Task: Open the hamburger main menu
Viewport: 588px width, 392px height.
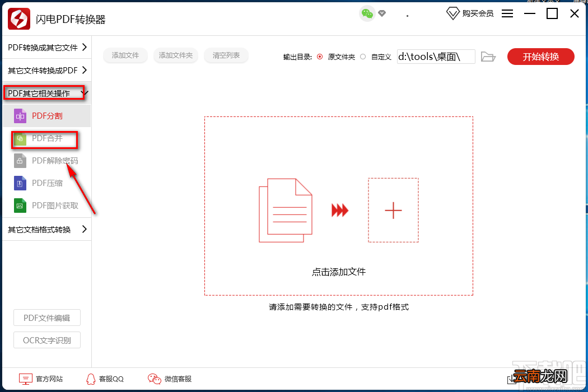Action: [507, 14]
